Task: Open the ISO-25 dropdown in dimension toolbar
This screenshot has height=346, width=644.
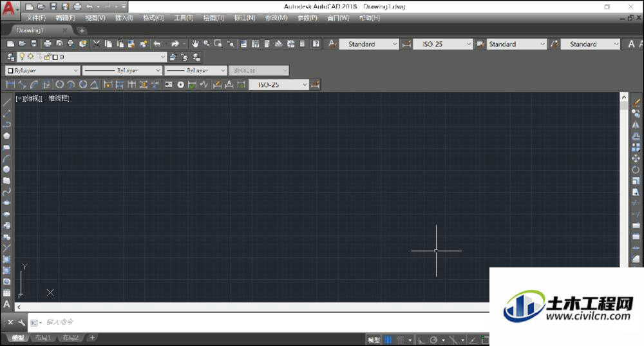Action: click(279, 84)
